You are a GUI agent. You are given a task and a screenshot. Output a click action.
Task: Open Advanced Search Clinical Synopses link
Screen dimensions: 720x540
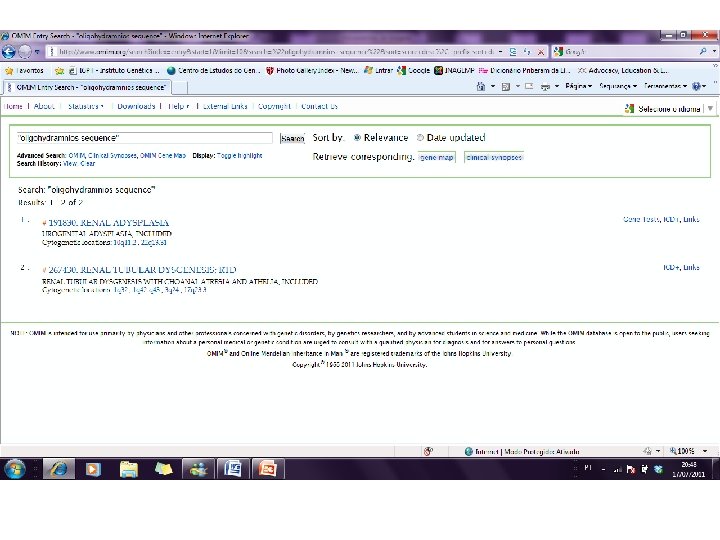pyautogui.click(x=112, y=156)
